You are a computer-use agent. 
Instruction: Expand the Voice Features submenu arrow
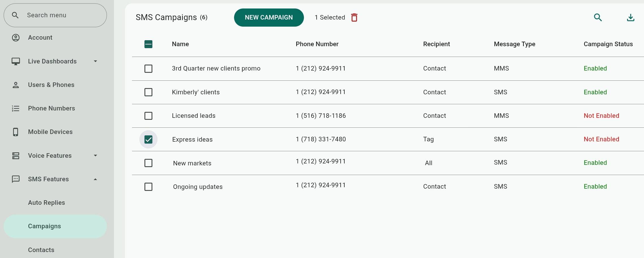tap(96, 155)
